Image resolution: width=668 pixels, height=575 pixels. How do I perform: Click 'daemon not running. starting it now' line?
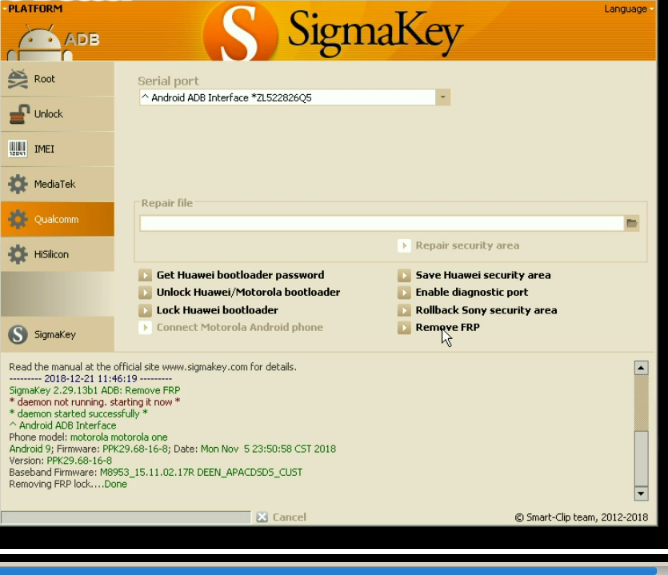coord(95,402)
